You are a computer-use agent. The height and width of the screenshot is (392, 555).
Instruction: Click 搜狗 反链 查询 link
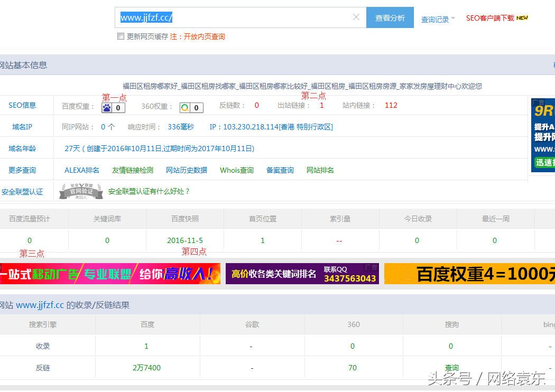point(451,368)
